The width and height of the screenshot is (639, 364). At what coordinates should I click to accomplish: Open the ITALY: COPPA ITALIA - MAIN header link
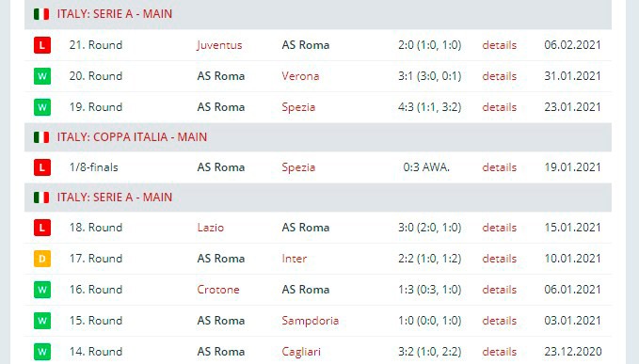click(x=132, y=137)
